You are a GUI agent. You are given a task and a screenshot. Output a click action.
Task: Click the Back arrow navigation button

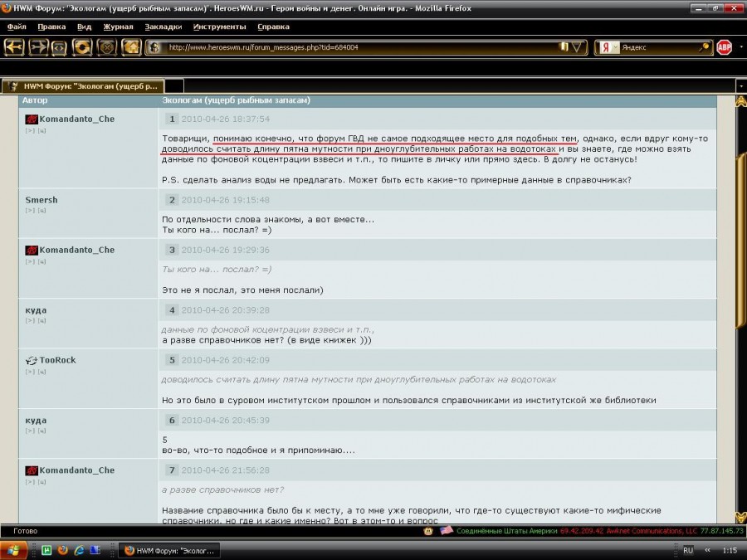(13, 47)
